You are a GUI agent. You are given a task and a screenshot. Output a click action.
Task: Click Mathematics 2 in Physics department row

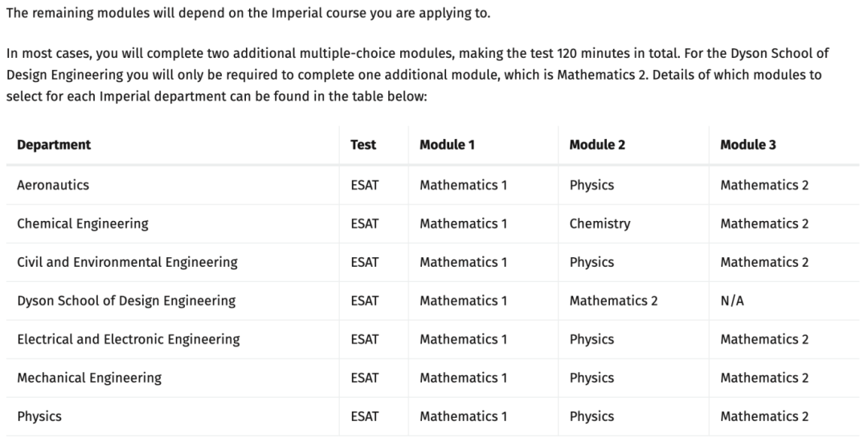(764, 416)
